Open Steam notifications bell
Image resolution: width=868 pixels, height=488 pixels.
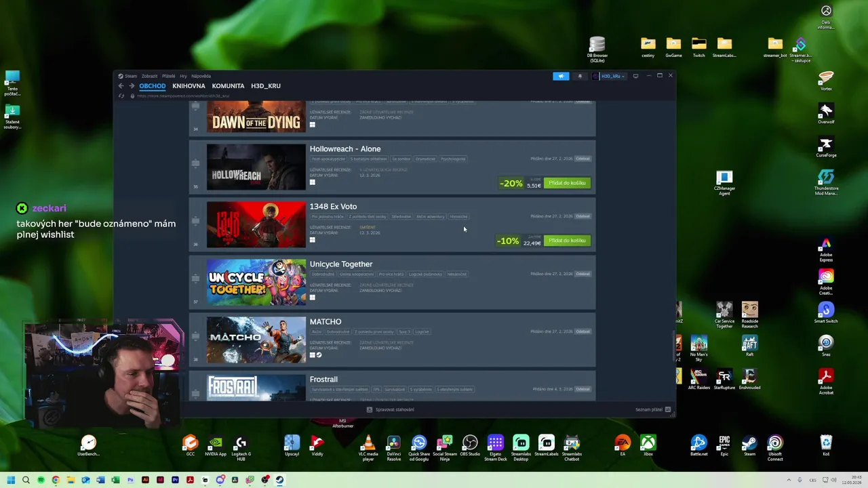click(x=580, y=76)
